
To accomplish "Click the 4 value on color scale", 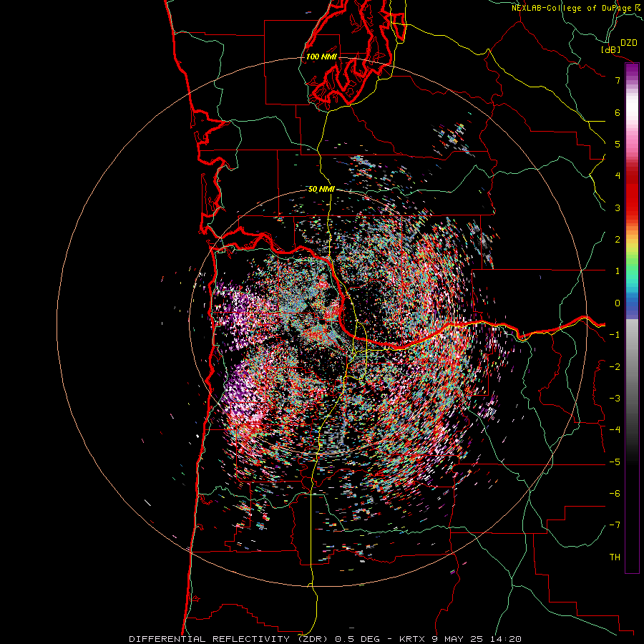I will 618,176.
